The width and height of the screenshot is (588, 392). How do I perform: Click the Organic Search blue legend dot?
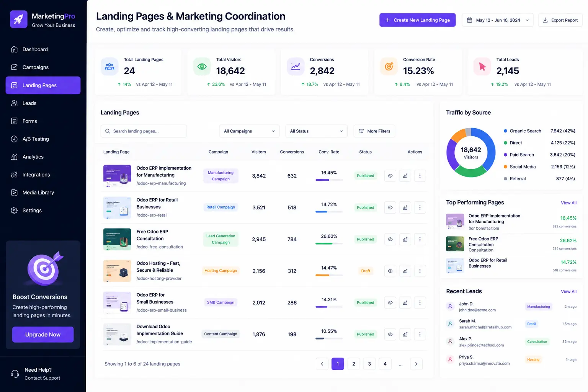coord(505,131)
